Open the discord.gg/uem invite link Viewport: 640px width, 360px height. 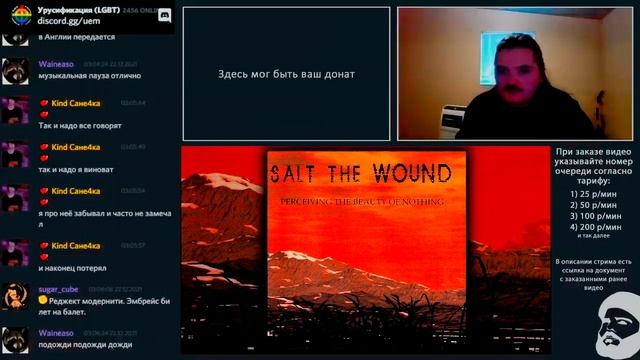coord(69,21)
